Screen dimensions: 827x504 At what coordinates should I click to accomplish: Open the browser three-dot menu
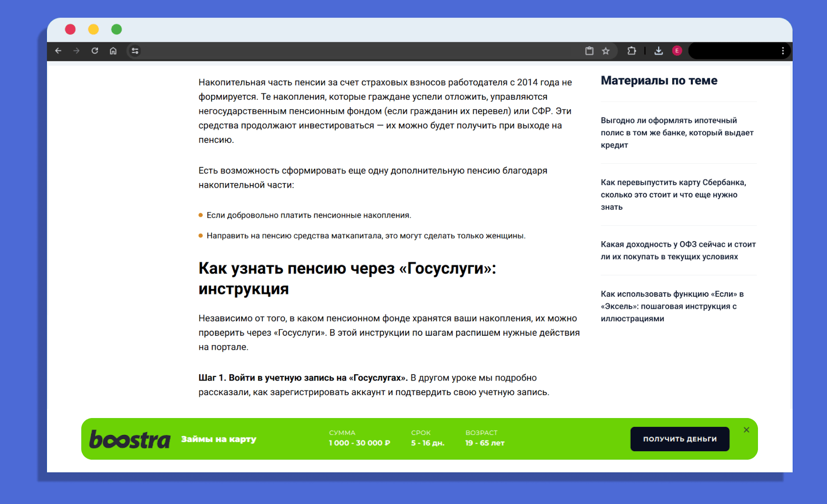783,51
